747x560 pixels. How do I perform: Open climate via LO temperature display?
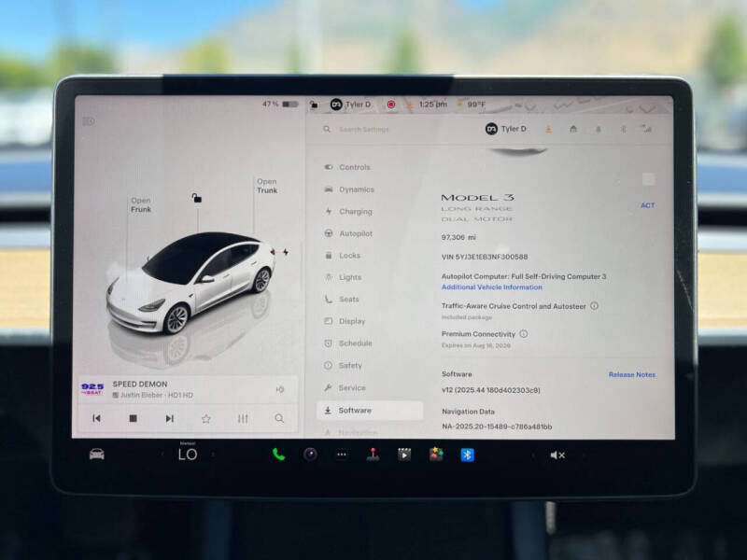[188, 455]
